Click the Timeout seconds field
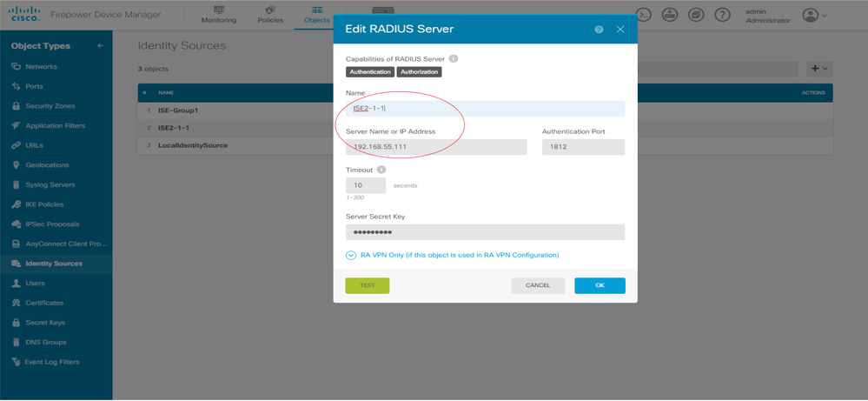 (x=366, y=185)
